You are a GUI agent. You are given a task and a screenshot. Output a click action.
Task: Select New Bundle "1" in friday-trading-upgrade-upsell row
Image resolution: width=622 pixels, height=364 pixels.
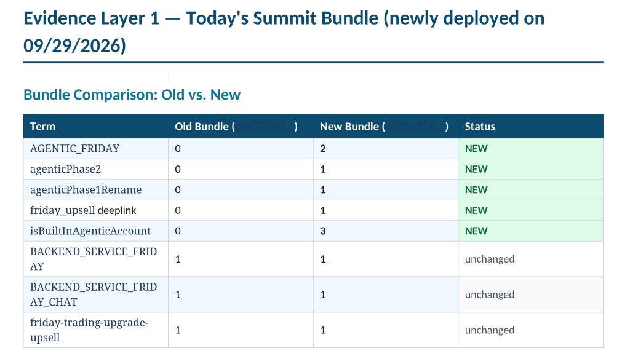tap(323, 330)
